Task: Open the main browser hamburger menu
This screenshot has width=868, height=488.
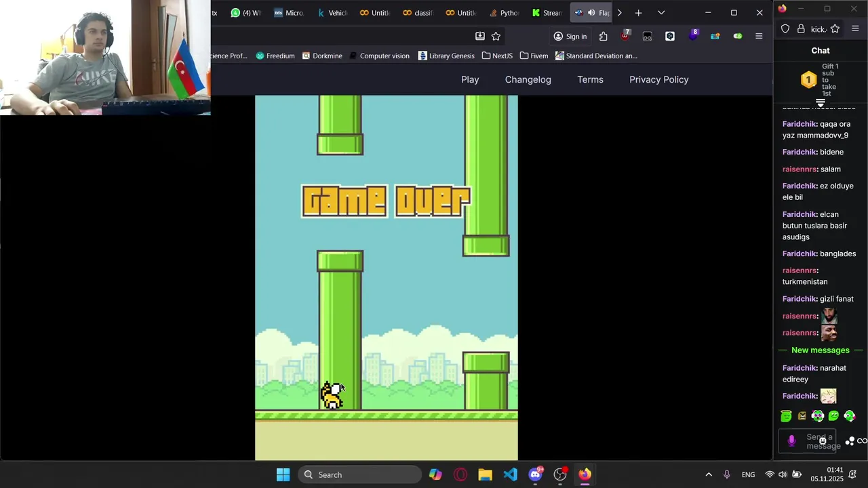Action: (x=759, y=36)
